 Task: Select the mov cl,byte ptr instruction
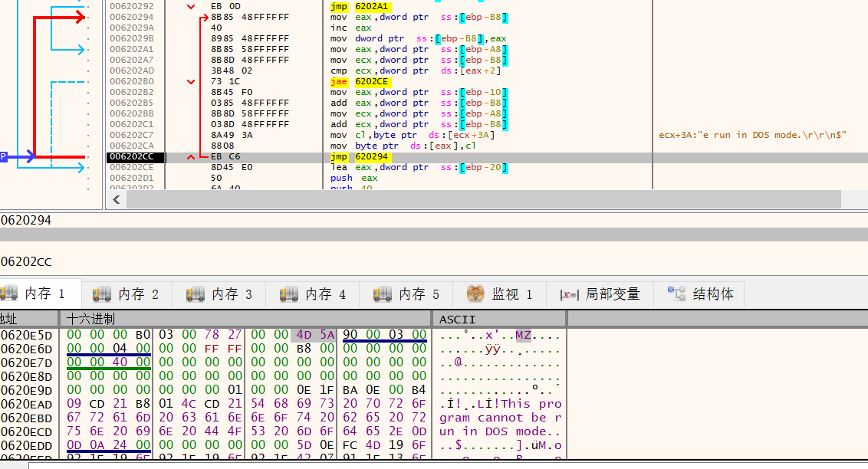click(413, 135)
